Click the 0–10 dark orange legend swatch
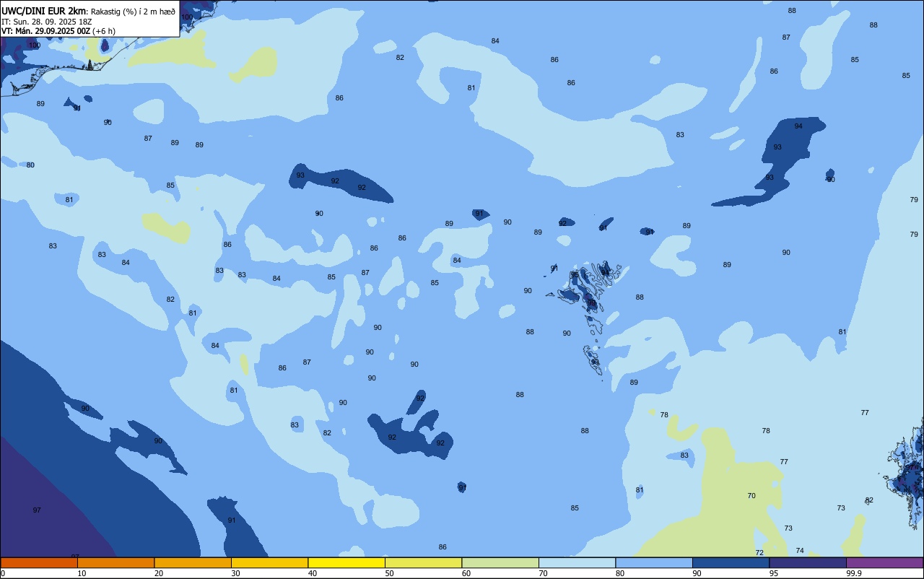The height and width of the screenshot is (579, 924). click(39, 562)
